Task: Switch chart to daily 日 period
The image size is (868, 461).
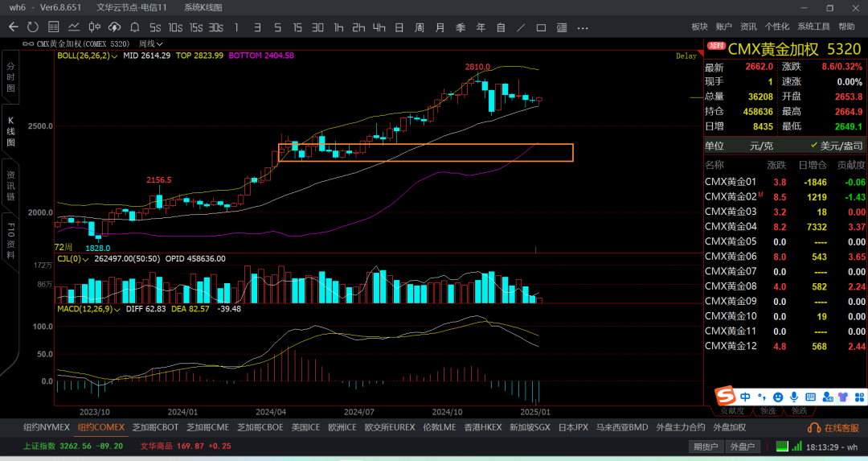Action: coord(399,27)
